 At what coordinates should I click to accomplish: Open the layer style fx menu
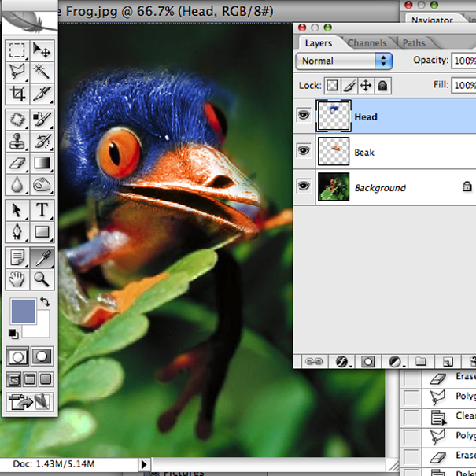tap(342, 361)
